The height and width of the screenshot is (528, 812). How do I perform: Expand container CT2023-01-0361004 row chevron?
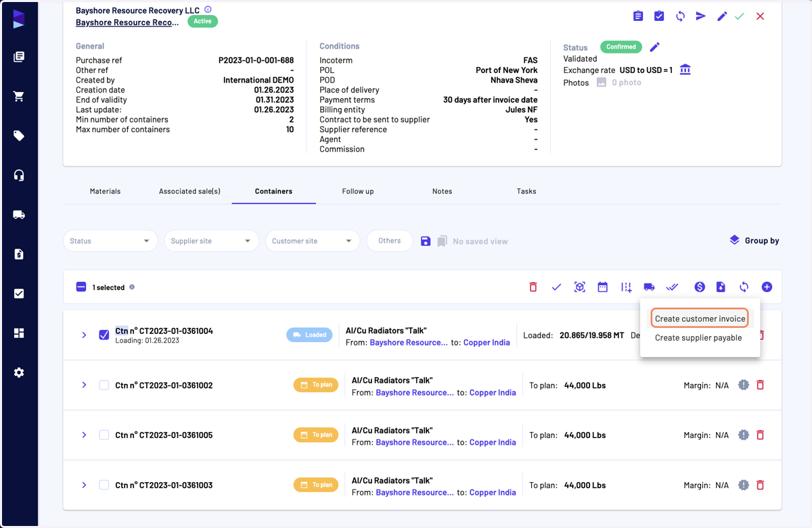84,335
